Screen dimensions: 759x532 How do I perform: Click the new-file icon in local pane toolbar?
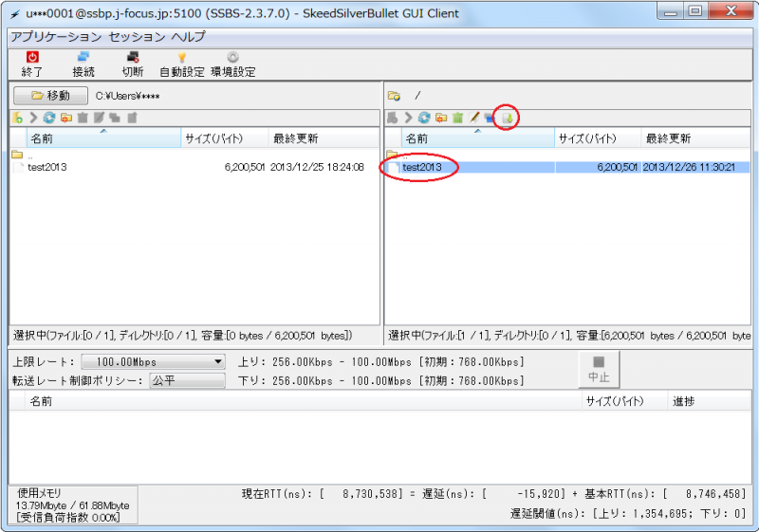point(17,118)
